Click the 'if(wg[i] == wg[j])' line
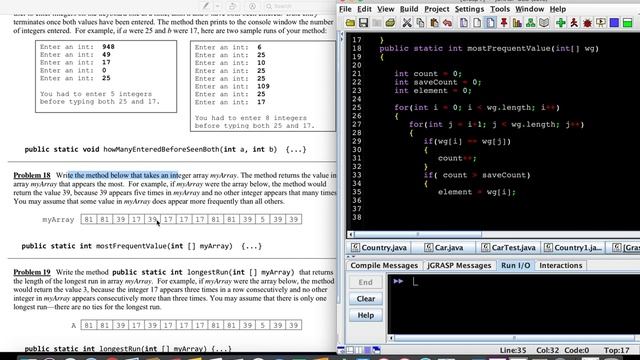Viewport: 640px width, 360px height. click(x=467, y=142)
